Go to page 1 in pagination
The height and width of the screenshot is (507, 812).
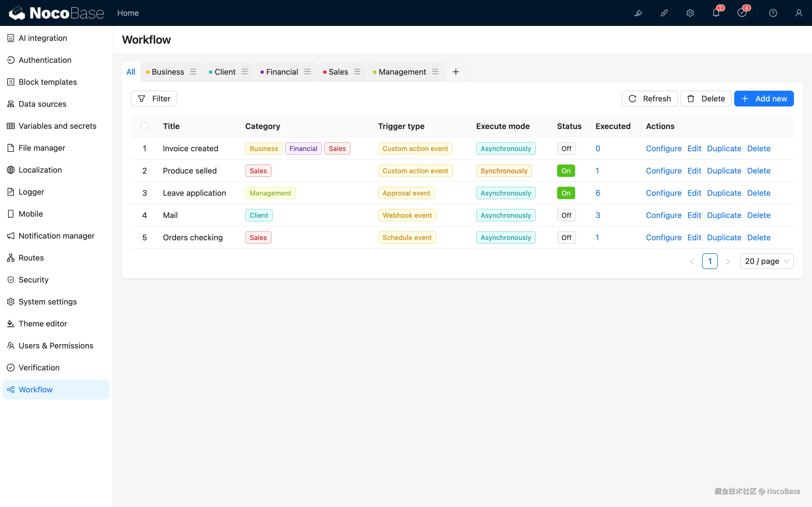(710, 261)
